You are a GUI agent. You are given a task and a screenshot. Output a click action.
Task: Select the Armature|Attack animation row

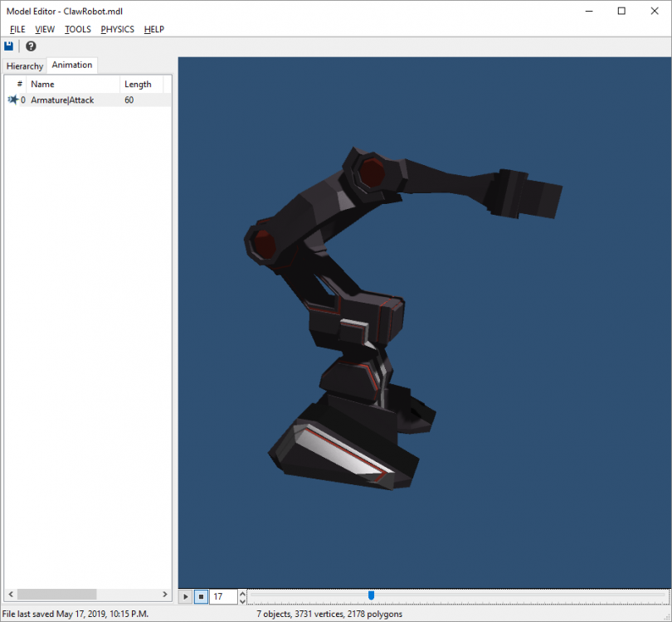click(63, 100)
